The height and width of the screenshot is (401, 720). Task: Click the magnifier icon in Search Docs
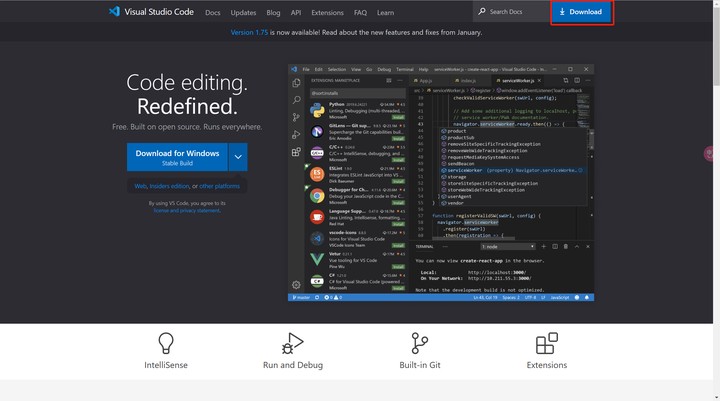tap(482, 11)
